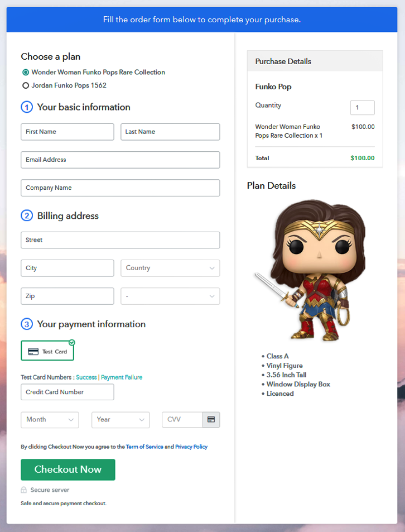405x532 pixels.
Task: Click the Success test card link
Action: [x=86, y=377]
